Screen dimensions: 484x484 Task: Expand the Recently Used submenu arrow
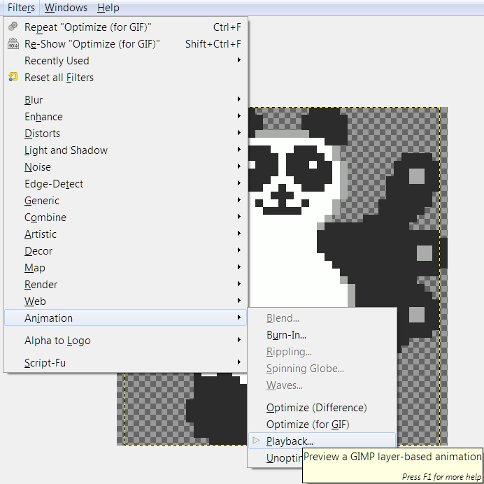coord(239,60)
